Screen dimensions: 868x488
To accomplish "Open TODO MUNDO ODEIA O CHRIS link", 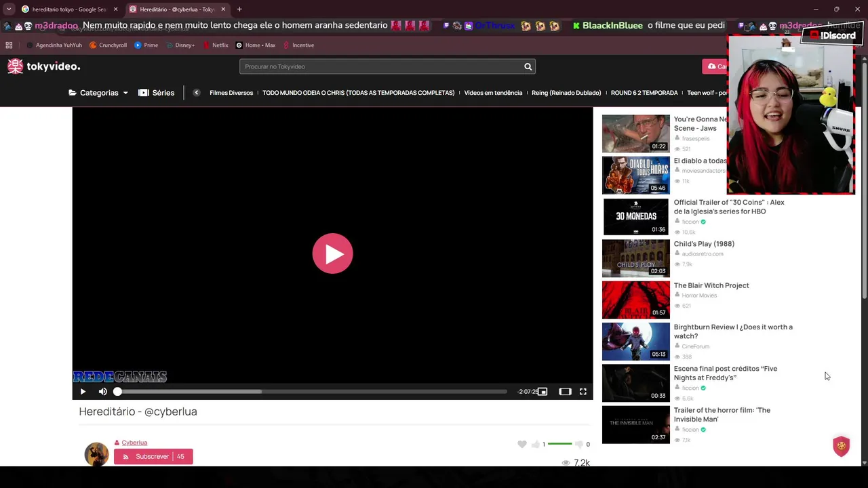I will point(358,93).
